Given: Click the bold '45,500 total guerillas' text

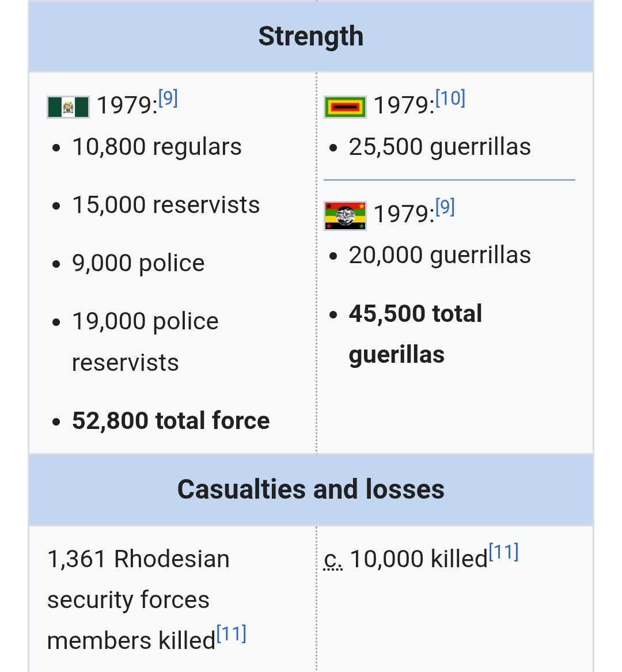Looking at the screenshot, I should (415, 314).
